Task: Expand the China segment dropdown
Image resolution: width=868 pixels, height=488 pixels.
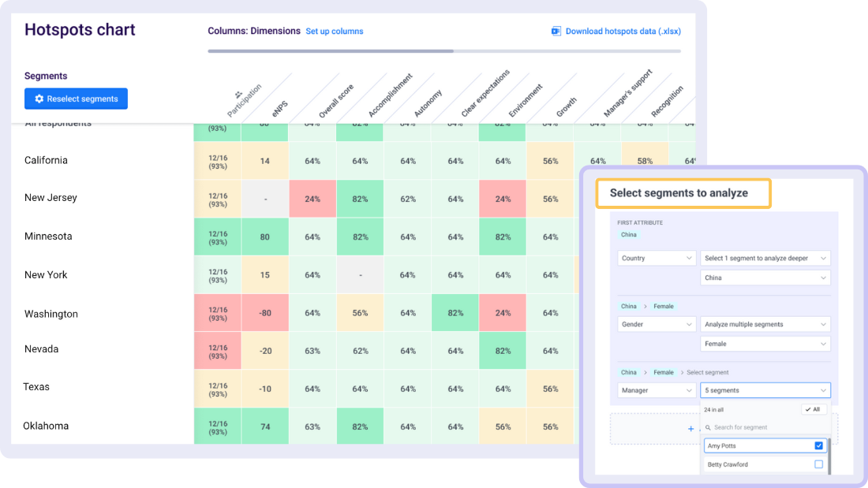Action: coord(765,278)
